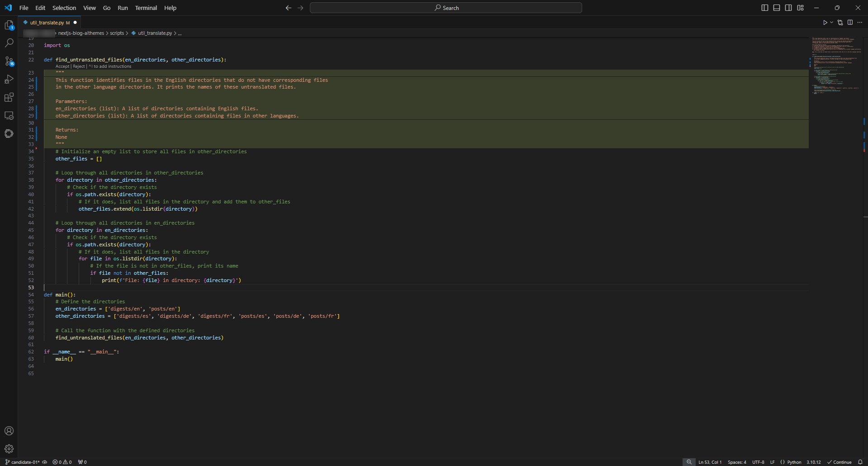Change LF end of line sequence
The image size is (868, 466).
click(772, 462)
